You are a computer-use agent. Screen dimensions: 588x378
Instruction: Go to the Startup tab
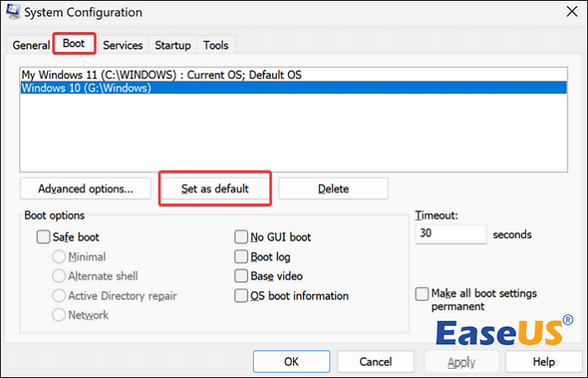(172, 45)
